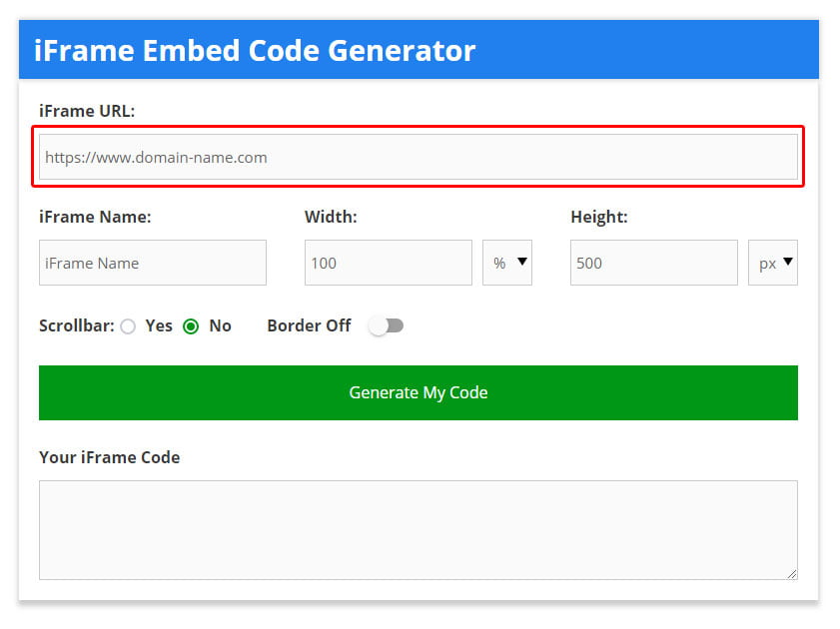
Task: Click the Border Off label text
Action: (x=309, y=325)
